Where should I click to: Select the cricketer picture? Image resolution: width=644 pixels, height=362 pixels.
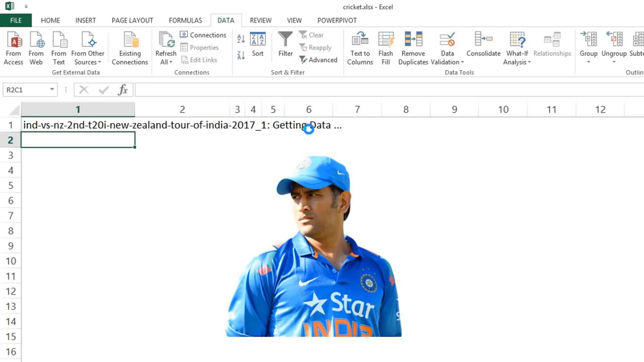point(313,246)
